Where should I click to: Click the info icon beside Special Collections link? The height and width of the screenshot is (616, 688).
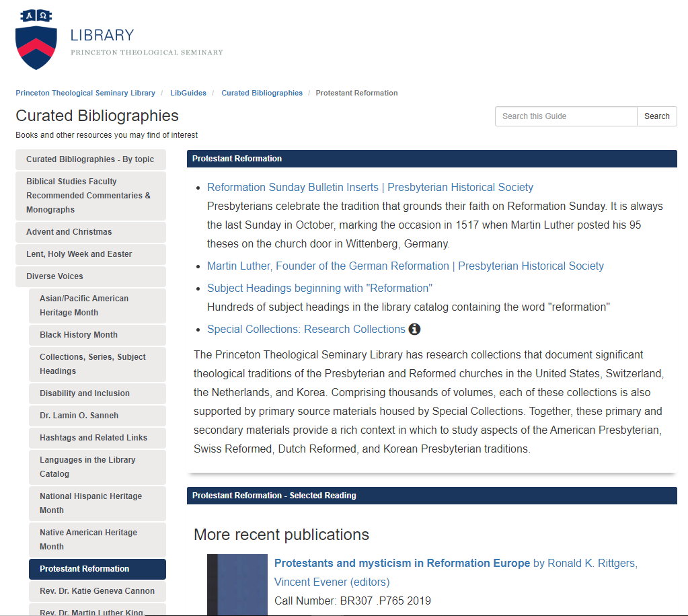tap(414, 329)
